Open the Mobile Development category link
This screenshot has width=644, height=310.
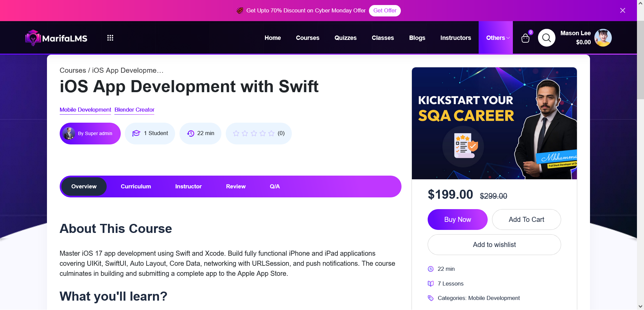coord(85,110)
